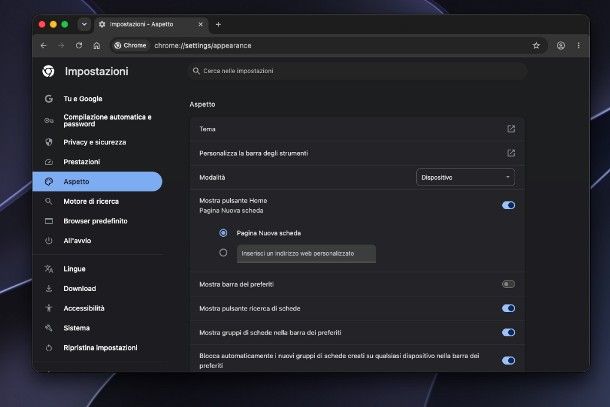The width and height of the screenshot is (610, 407).
Task: Select Aspetto in the sidebar
Action: coord(98,181)
